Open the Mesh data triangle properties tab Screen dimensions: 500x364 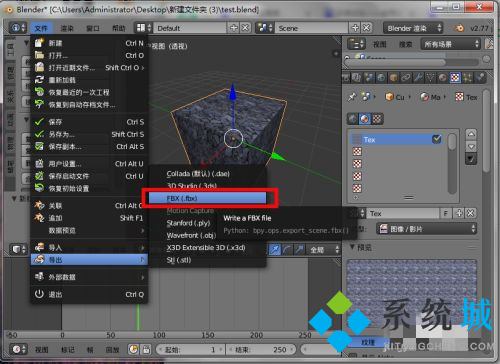click(430, 78)
